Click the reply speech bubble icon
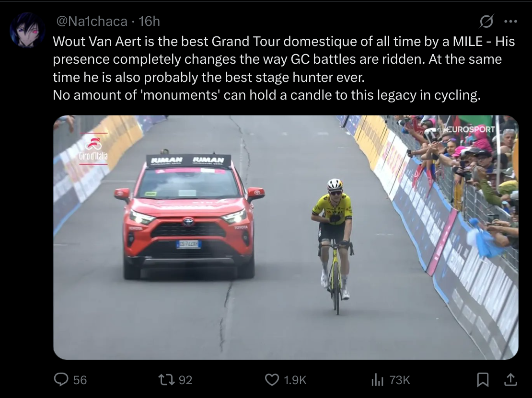532x398 pixels. (x=61, y=380)
